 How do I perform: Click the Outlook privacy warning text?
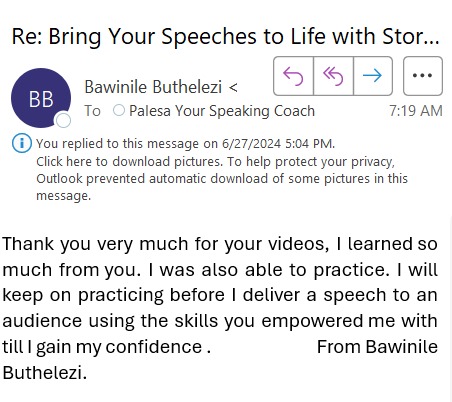222,179
